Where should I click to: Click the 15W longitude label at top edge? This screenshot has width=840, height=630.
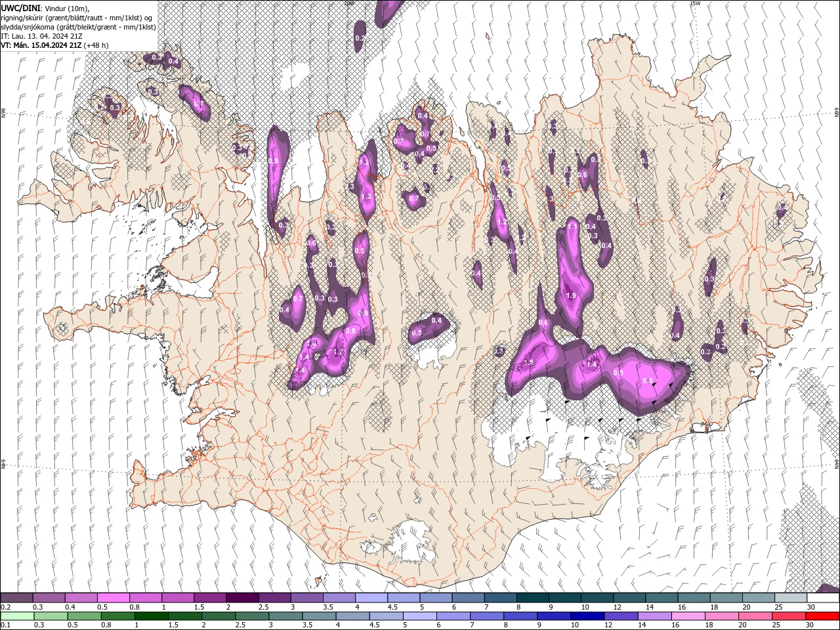695,3
